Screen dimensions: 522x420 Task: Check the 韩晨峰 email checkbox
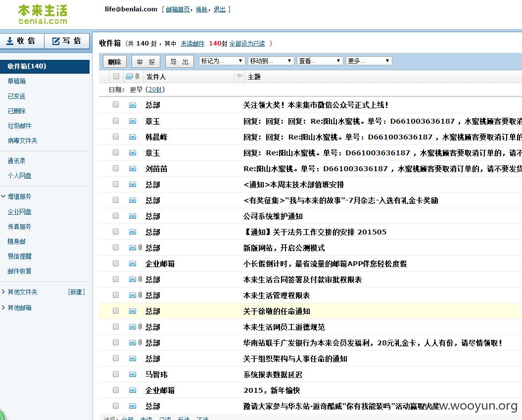point(116,137)
